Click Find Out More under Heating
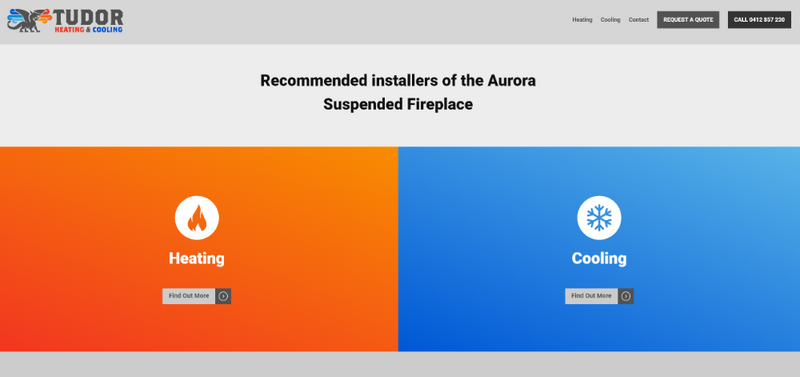 point(189,296)
